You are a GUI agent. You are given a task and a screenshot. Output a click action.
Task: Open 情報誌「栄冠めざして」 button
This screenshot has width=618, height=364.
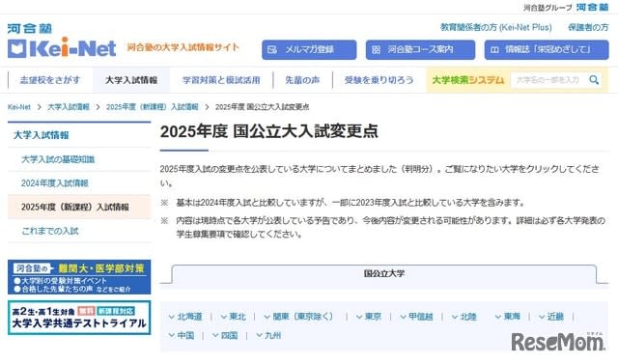click(547, 49)
